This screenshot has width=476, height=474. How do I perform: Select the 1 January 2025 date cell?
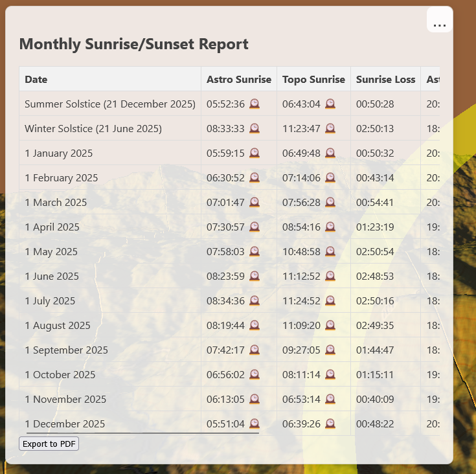tap(110, 153)
